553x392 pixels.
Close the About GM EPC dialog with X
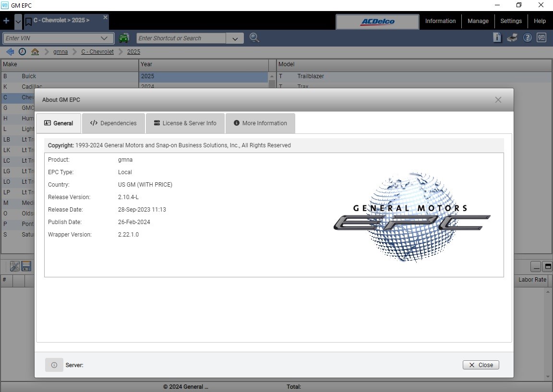(498, 100)
